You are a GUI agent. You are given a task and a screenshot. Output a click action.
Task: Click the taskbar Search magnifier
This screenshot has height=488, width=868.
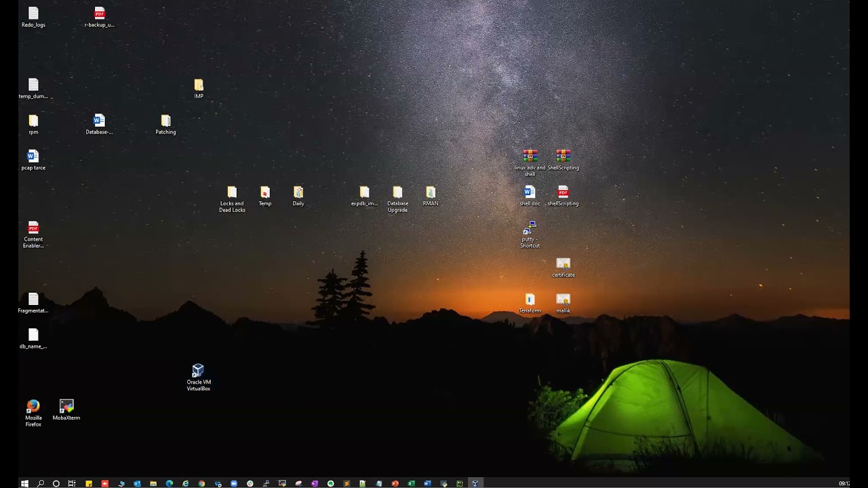pos(40,483)
